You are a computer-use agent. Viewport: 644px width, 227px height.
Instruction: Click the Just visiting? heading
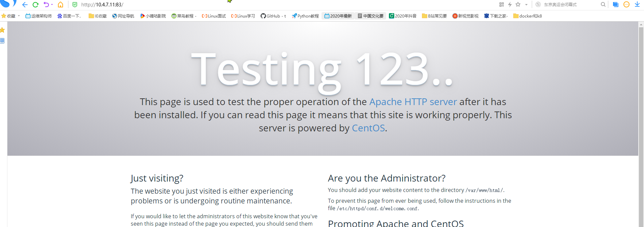pyautogui.click(x=157, y=178)
